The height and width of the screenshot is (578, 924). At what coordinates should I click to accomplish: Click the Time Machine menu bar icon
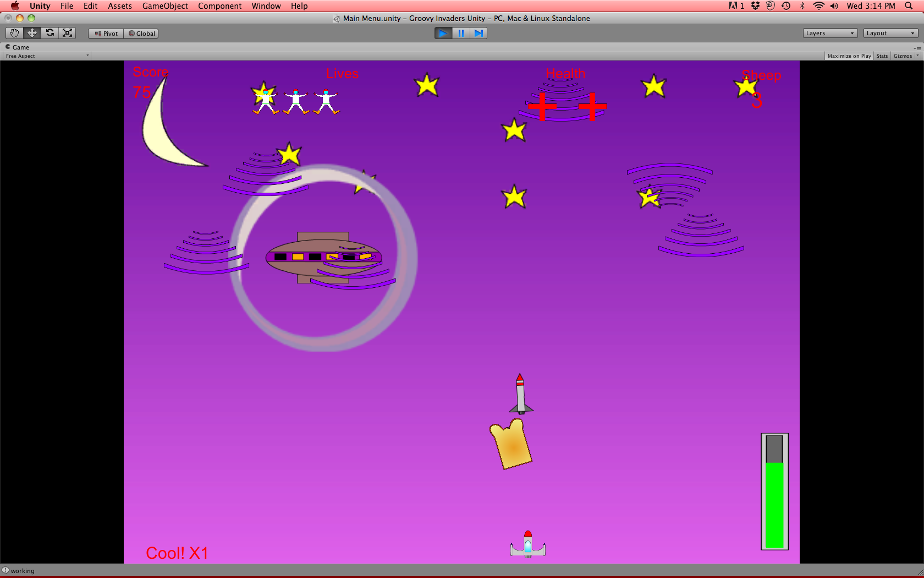pos(786,6)
